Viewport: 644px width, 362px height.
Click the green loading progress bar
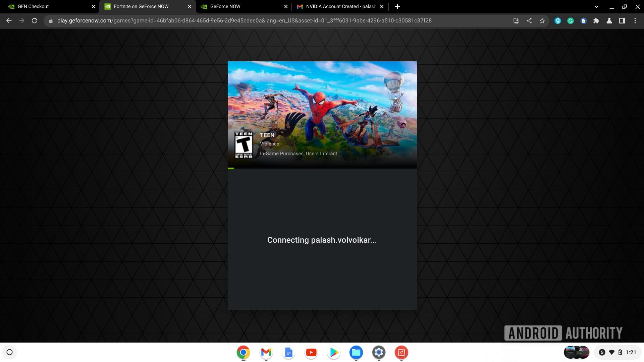(231, 168)
